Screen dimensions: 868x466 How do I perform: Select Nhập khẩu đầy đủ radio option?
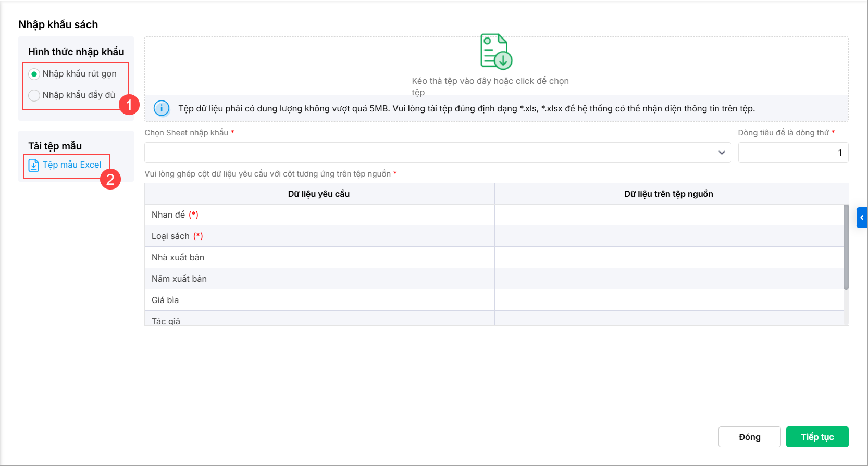(x=34, y=95)
